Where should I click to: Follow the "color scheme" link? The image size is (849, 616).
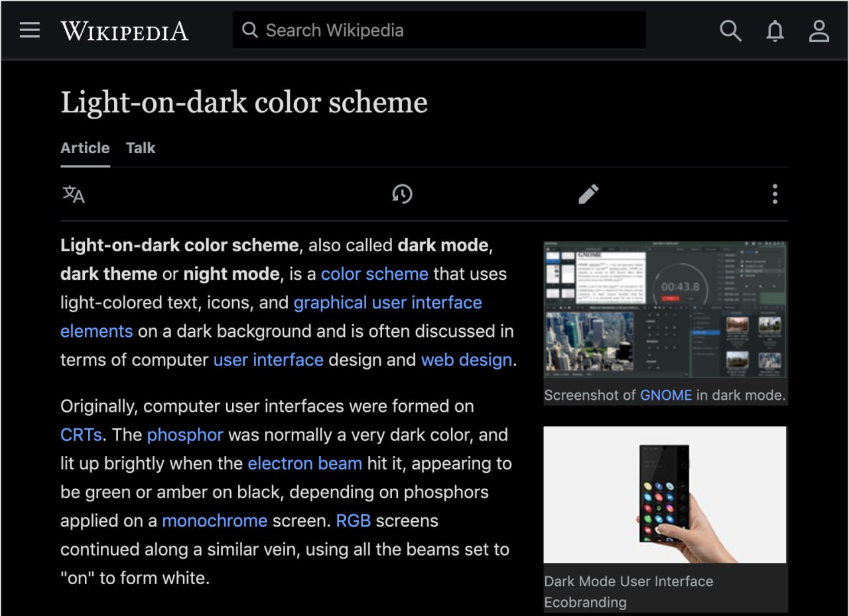[374, 274]
